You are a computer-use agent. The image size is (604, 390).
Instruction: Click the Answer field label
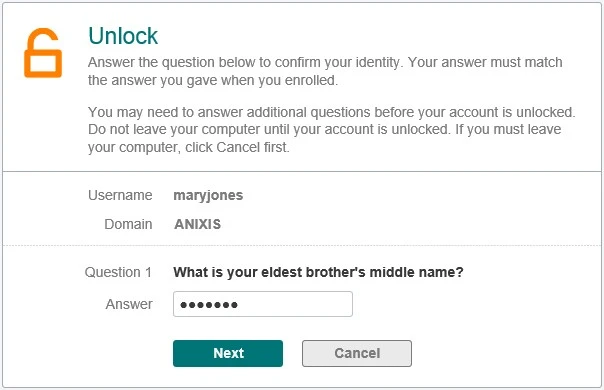click(129, 304)
